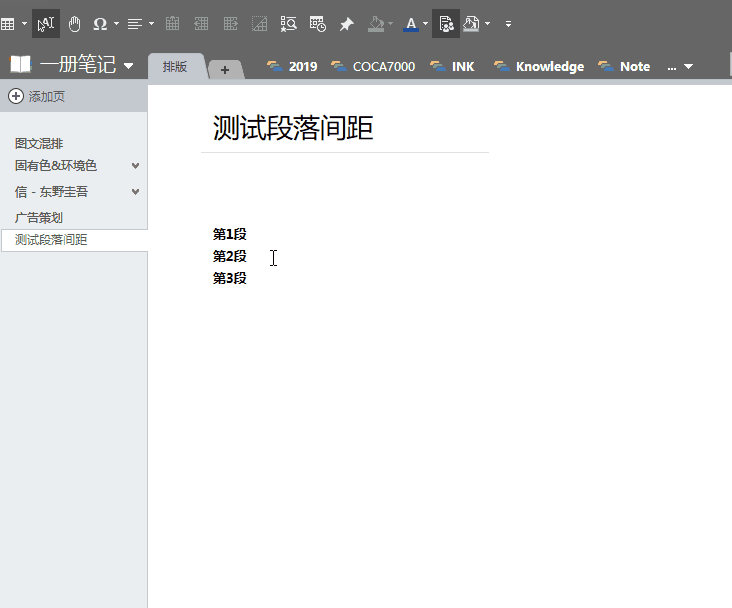This screenshot has height=608, width=732.
Task: Create a new section with plus tab
Action: coord(225,69)
